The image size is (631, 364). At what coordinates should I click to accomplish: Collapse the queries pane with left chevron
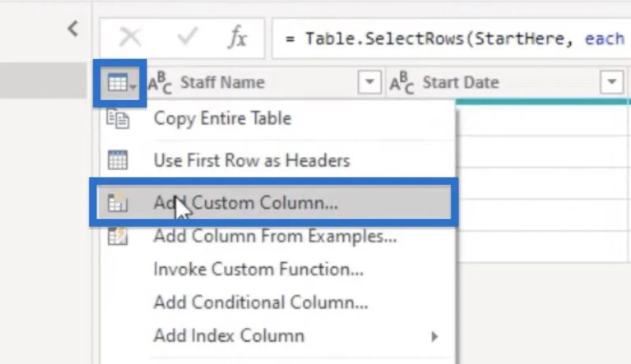point(73,29)
